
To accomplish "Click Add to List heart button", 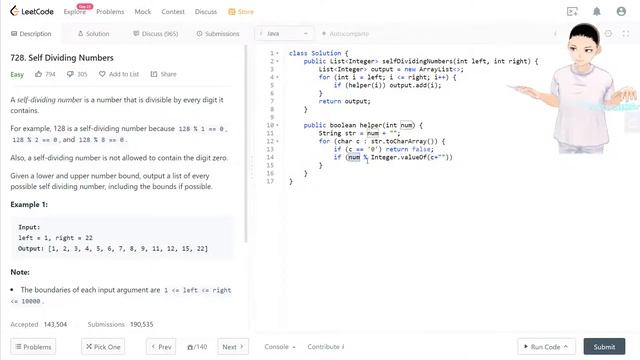I will [119, 74].
